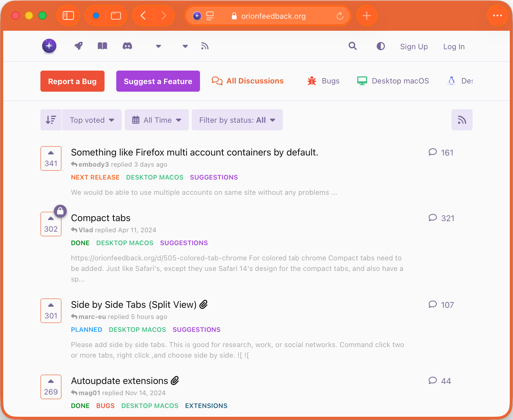The width and height of the screenshot is (513, 420).
Task: Toggle dark/light theme icon
Action: pos(381,46)
